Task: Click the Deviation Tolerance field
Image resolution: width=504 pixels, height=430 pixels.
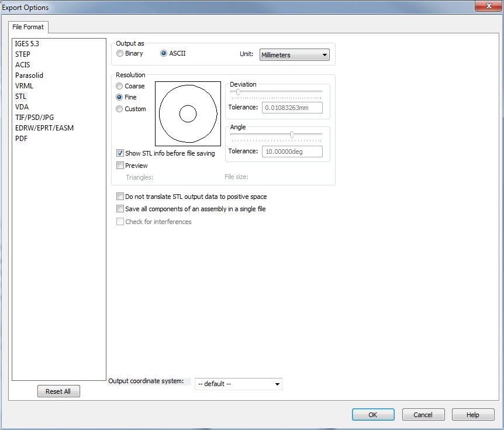Action: tap(292, 108)
